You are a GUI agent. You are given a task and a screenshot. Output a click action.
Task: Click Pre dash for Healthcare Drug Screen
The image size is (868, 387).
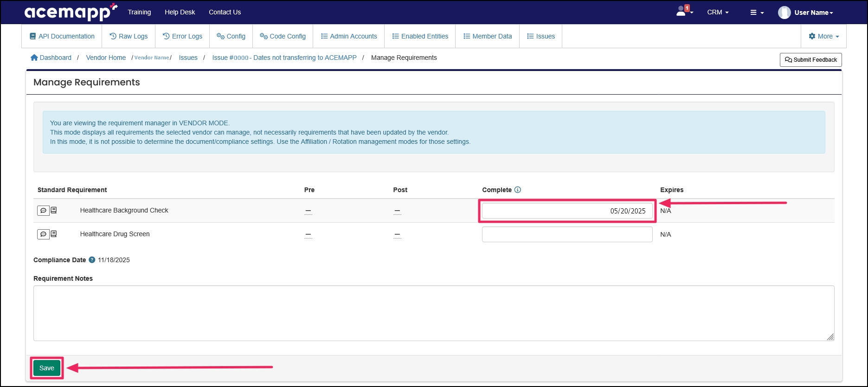click(x=308, y=235)
